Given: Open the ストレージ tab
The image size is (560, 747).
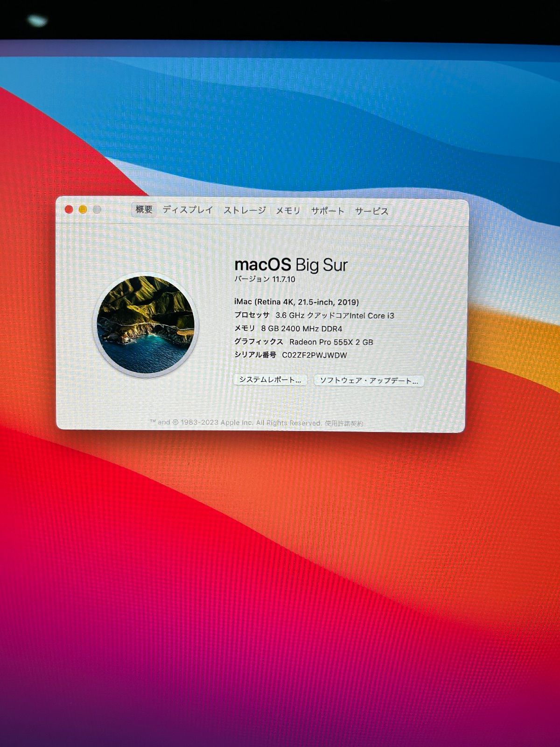Looking at the screenshot, I should [245, 211].
